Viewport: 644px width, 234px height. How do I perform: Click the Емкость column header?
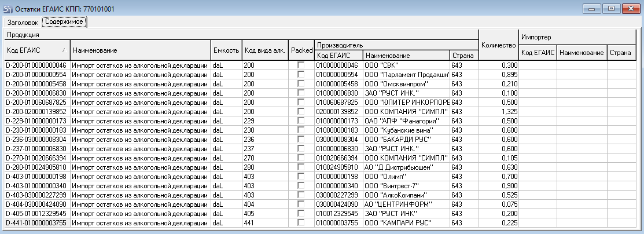coord(225,50)
